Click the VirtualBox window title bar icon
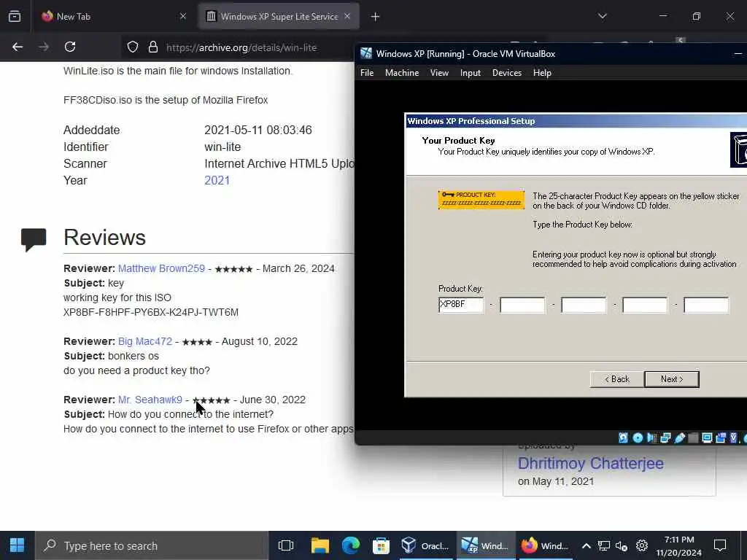The image size is (747, 560). [x=366, y=53]
